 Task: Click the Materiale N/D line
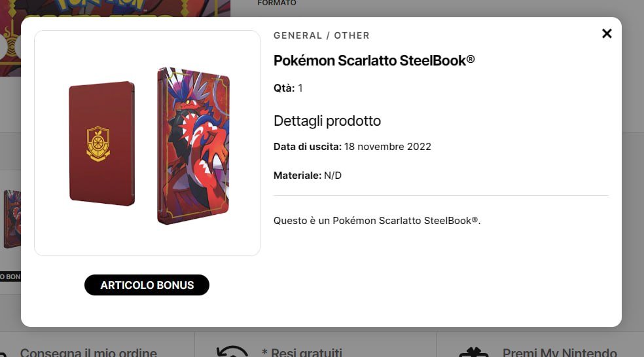tap(308, 176)
